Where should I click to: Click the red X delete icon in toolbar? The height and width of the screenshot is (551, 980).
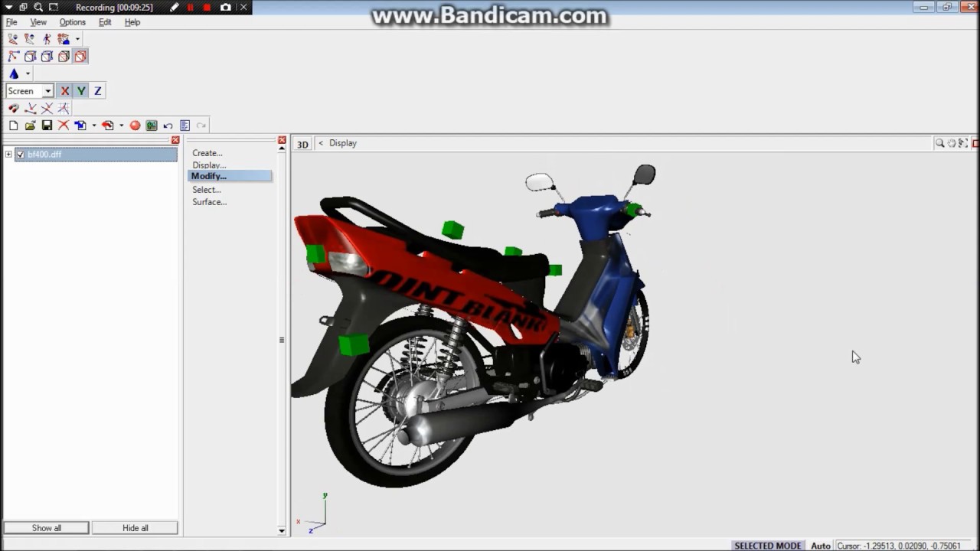64,126
